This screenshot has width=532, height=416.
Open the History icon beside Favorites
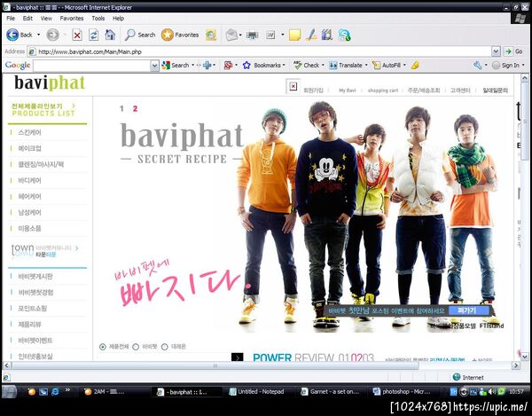click(x=211, y=35)
